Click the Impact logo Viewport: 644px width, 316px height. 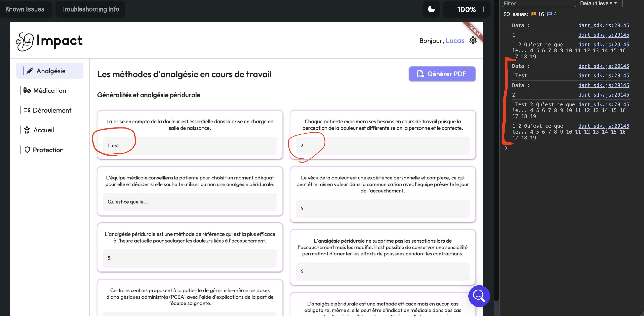coord(49,41)
